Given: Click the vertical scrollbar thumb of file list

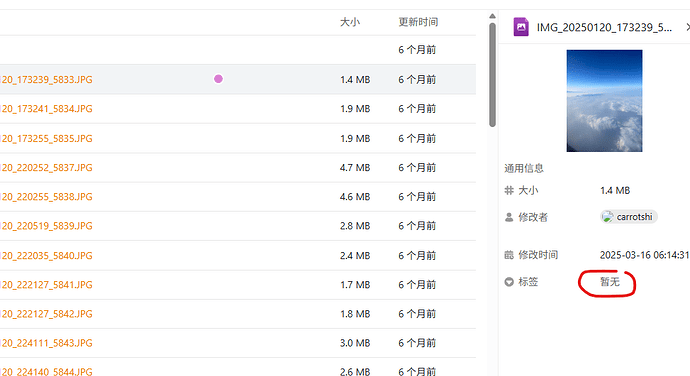Looking at the screenshot, I should pyautogui.click(x=492, y=75).
